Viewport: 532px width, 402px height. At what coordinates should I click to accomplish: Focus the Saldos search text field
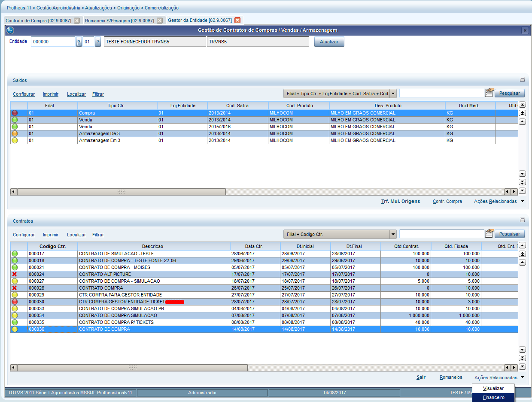click(x=441, y=93)
